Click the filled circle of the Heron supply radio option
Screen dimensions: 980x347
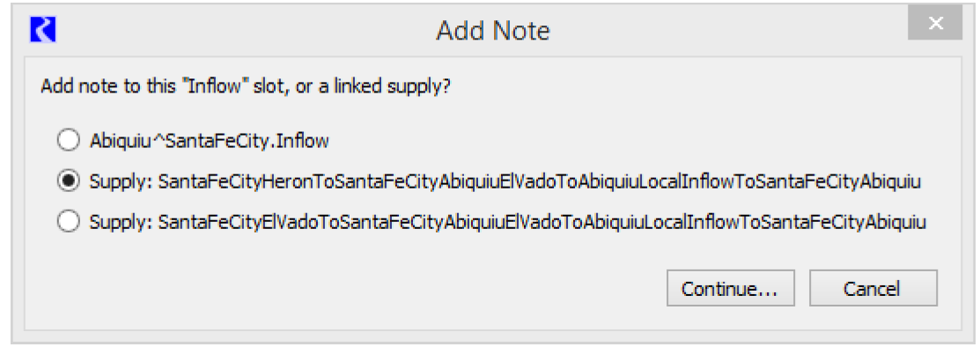pyautogui.click(x=68, y=181)
